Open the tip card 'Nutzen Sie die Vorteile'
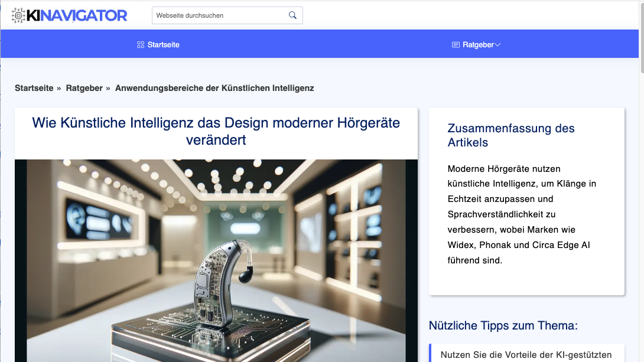This screenshot has width=644, height=362. tap(526, 354)
